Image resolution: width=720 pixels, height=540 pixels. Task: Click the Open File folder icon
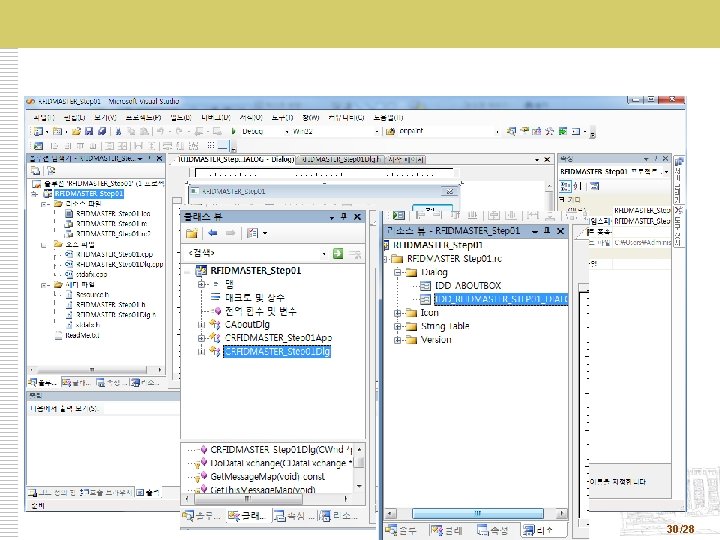pos(76,131)
